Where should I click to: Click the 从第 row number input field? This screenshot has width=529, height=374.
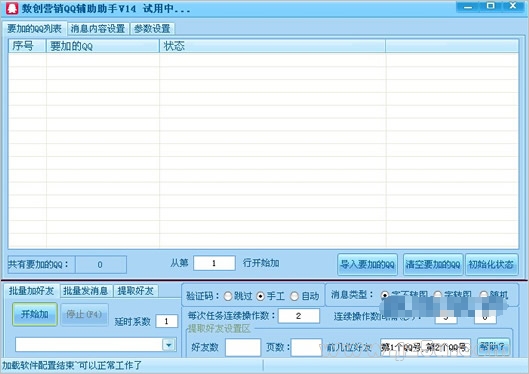click(x=214, y=263)
